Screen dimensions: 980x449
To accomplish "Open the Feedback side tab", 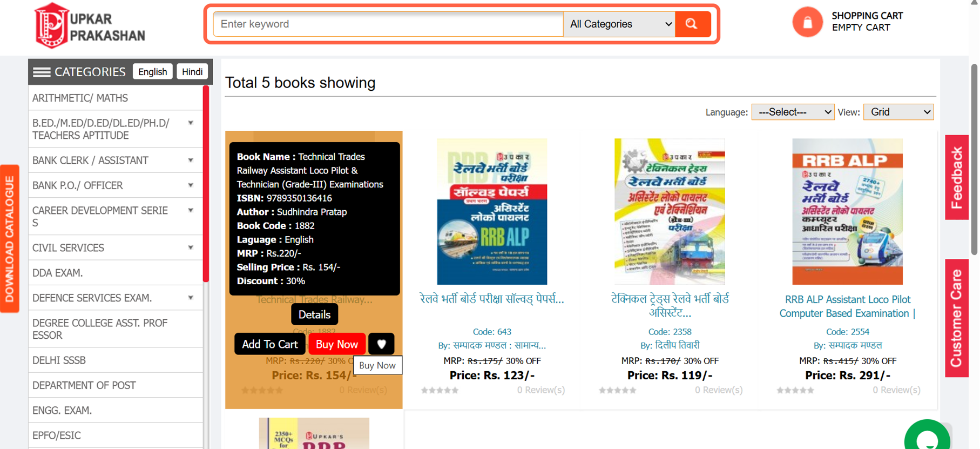I will pyautogui.click(x=957, y=177).
